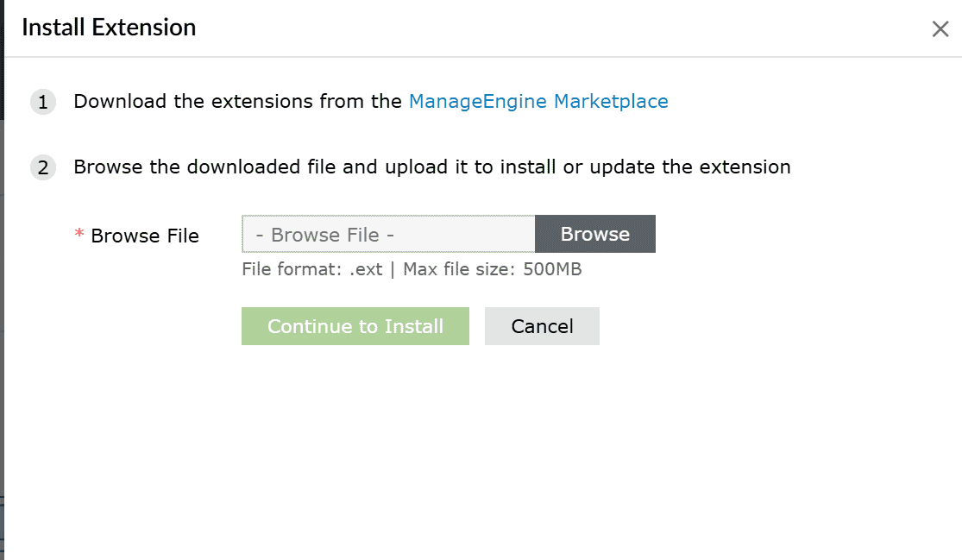The height and width of the screenshot is (560, 962).
Task: Click the step one download instruction text
Action: click(237, 102)
